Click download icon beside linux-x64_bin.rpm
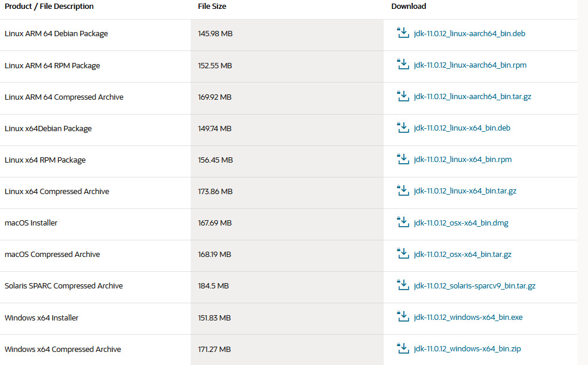Image resolution: width=588 pixels, height=365 pixels. click(x=403, y=159)
